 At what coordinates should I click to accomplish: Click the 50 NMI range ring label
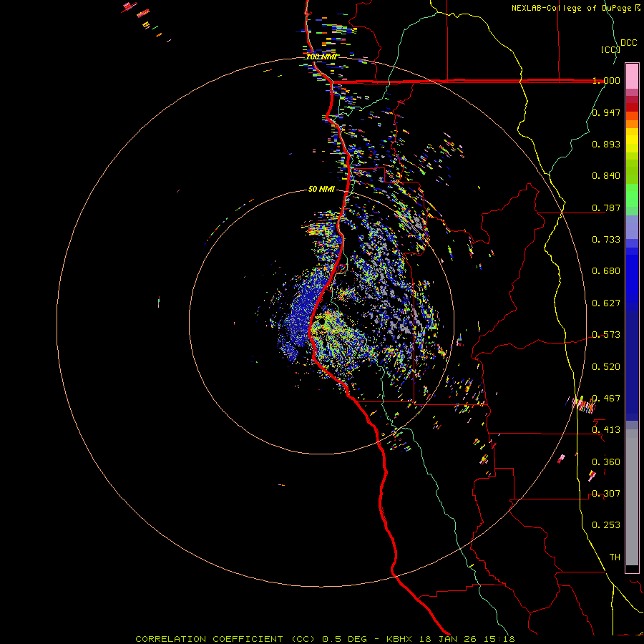[321, 190]
